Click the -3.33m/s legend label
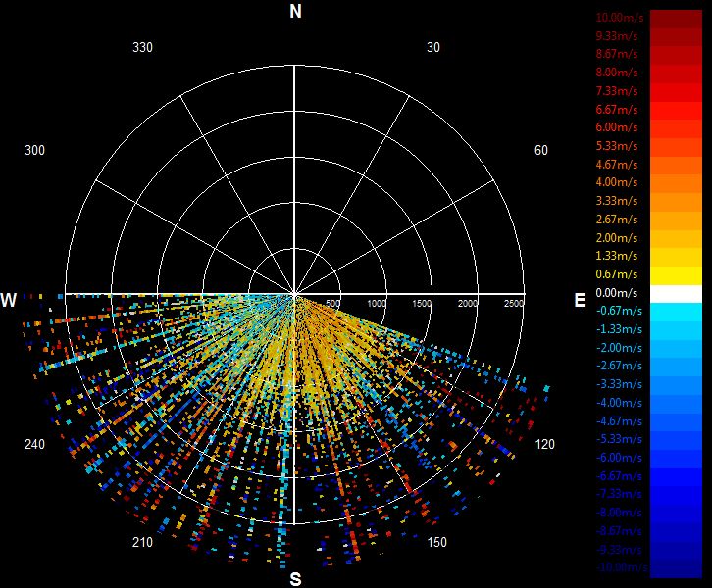 (619, 384)
